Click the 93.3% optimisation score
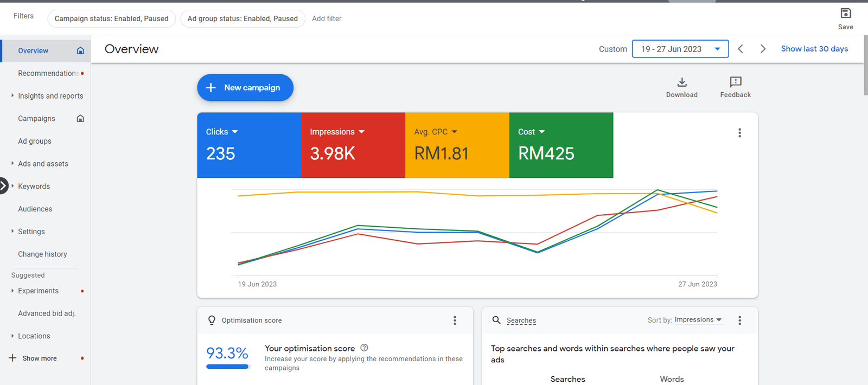The height and width of the screenshot is (385, 868). pos(227,353)
